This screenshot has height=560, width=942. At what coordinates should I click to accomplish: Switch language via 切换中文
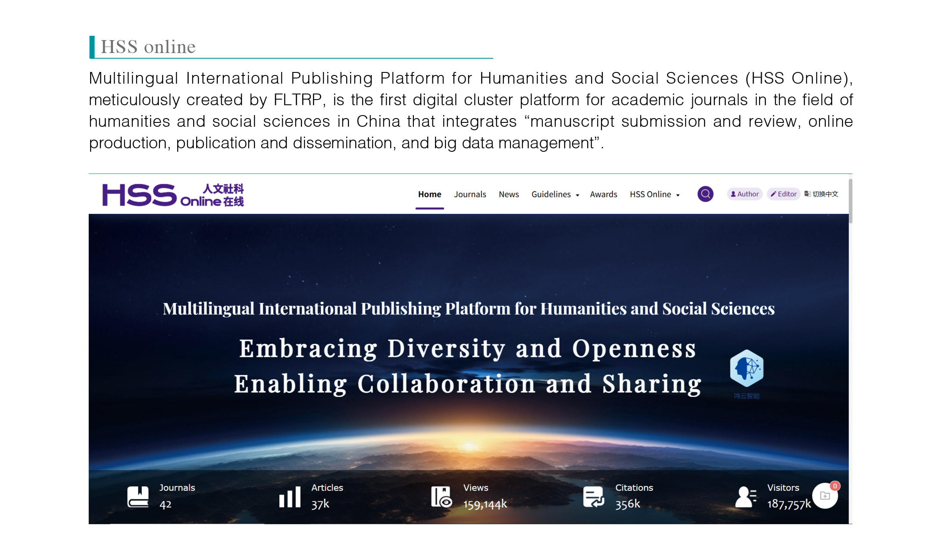click(x=821, y=194)
